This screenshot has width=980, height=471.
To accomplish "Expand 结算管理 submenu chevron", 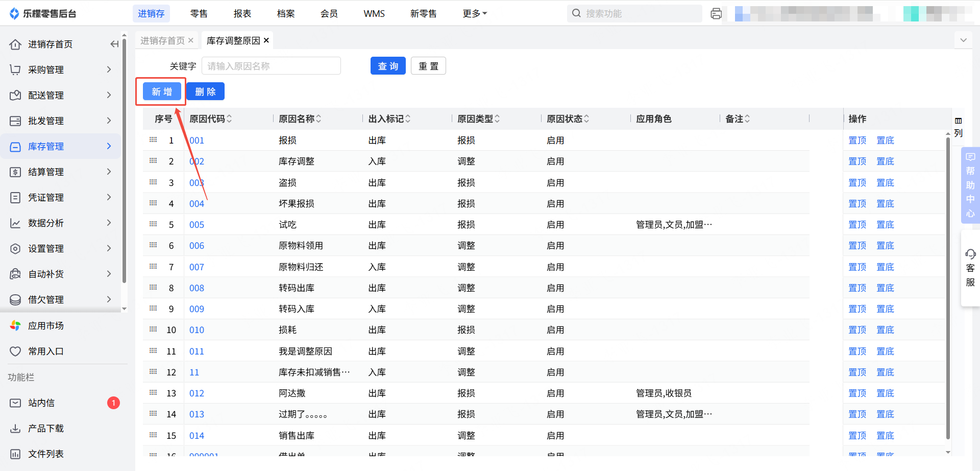I will 109,172.
